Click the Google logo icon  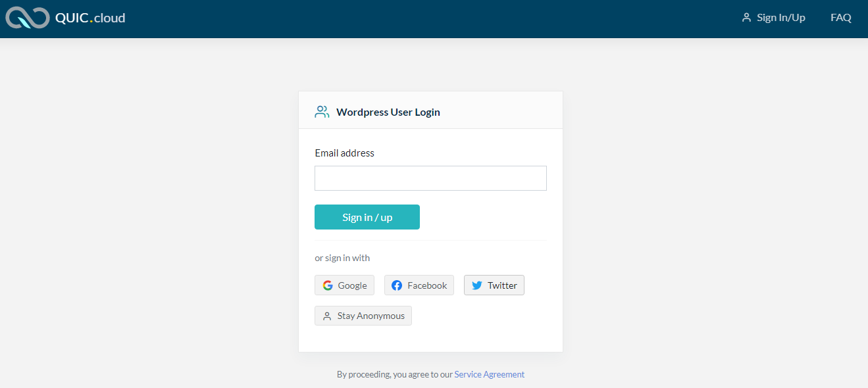point(328,285)
